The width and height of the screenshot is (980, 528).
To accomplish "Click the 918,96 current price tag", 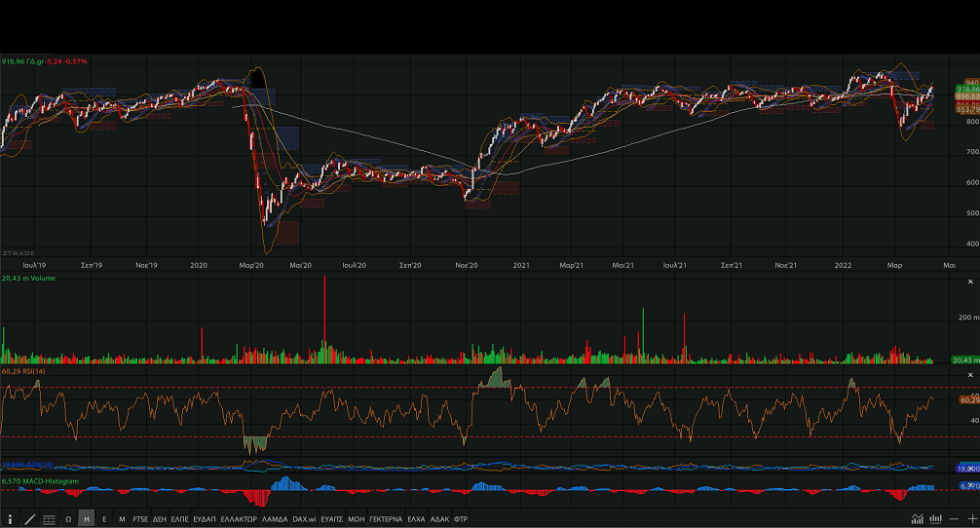I will click(x=967, y=89).
